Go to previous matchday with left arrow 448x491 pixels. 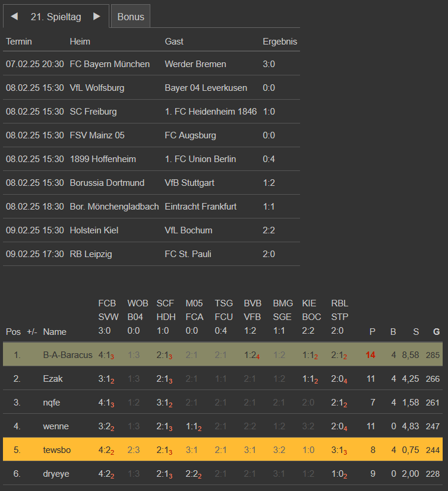14,17
